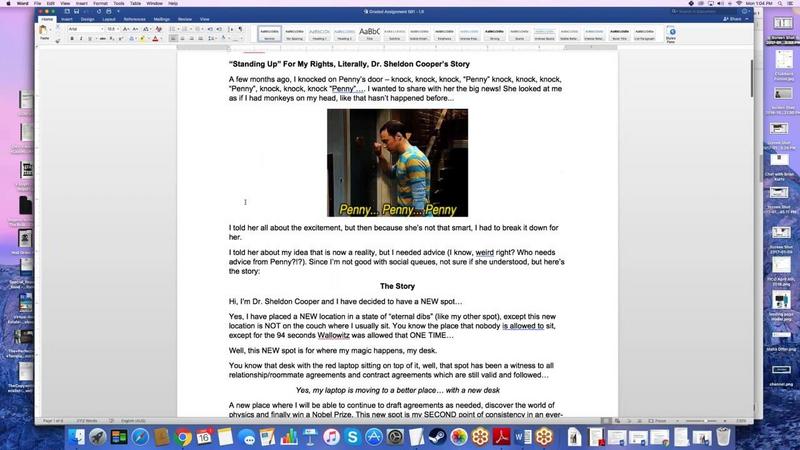Increase font size with the larger A icon
Image resolution: width=800 pixels, height=450 pixels.
click(x=126, y=29)
